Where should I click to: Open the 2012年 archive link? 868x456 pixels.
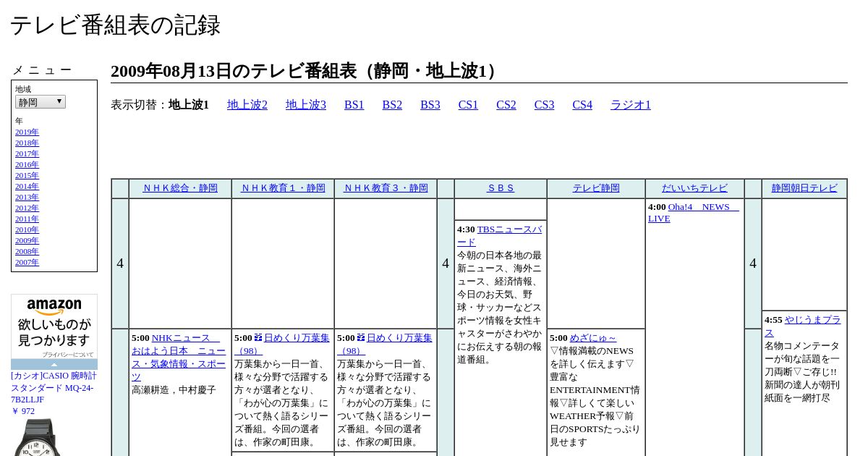(27, 208)
